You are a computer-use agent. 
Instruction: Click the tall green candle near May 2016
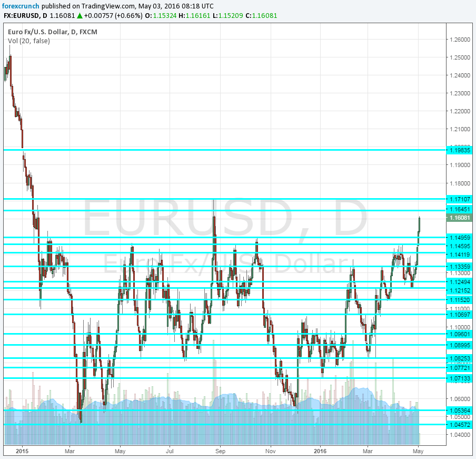coord(419,224)
